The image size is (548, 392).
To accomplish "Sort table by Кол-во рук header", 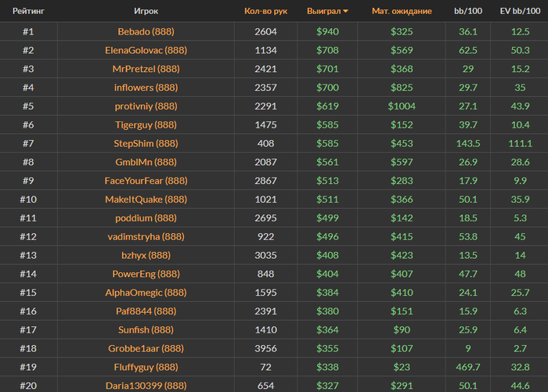I will pos(265,12).
